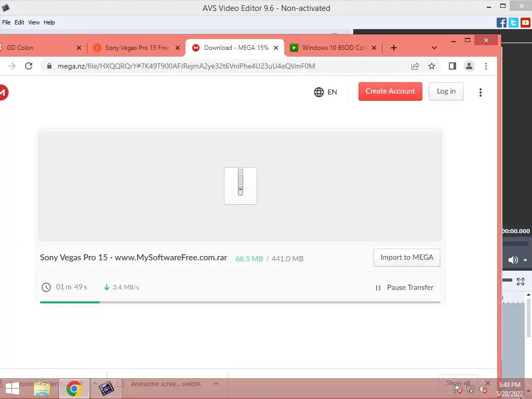This screenshot has height=399, width=532.
Task: Open the YouTube icon in AVS Video Editor
Action: coord(525,23)
